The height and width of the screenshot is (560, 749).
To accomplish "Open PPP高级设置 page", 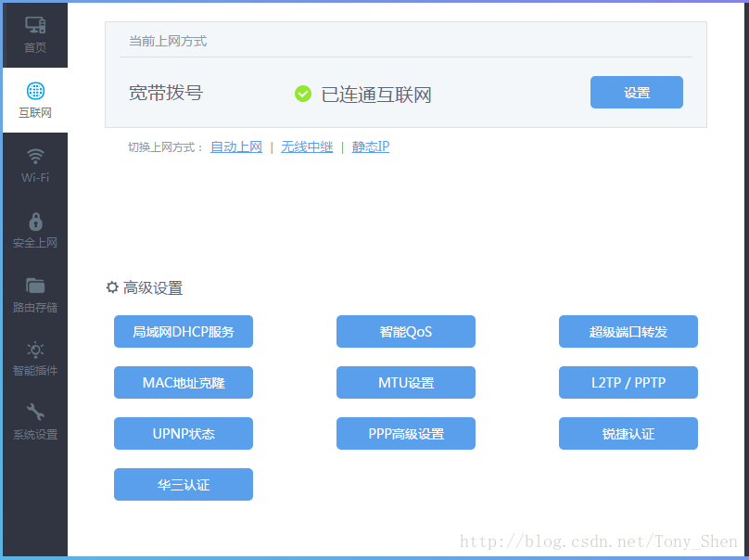I will click(405, 433).
